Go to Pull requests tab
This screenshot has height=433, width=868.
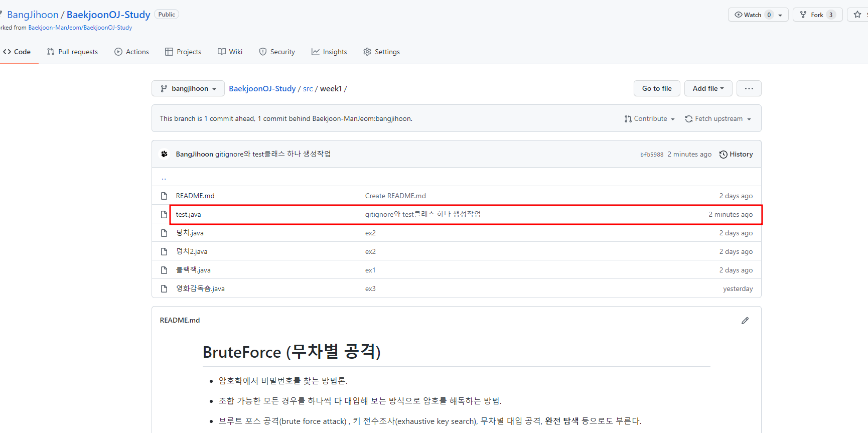[x=72, y=52]
